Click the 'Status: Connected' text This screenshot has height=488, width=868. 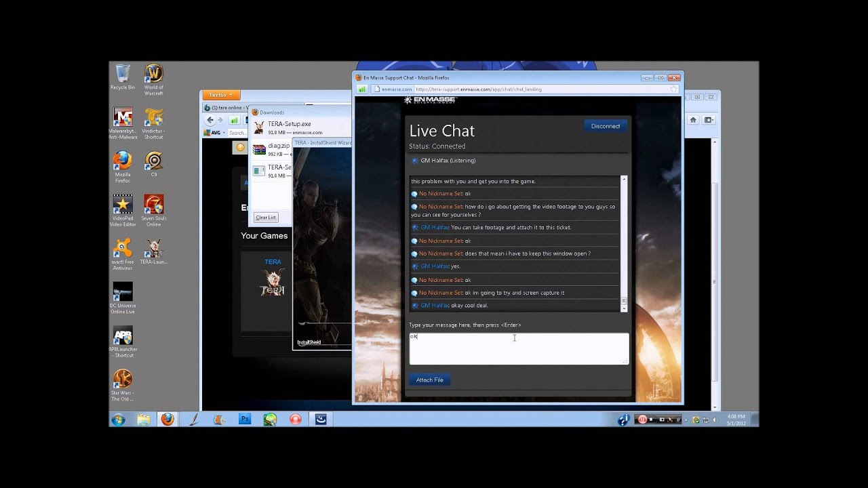point(437,146)
